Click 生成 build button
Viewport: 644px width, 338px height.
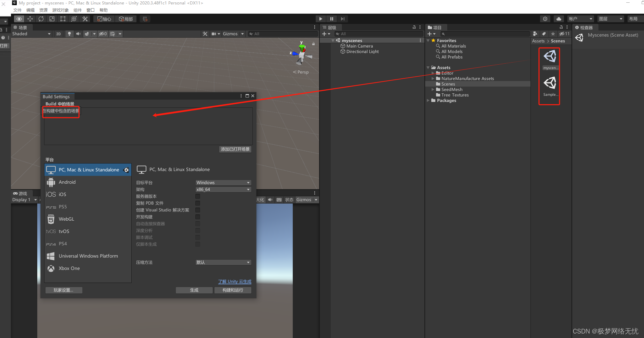[194, 290]
